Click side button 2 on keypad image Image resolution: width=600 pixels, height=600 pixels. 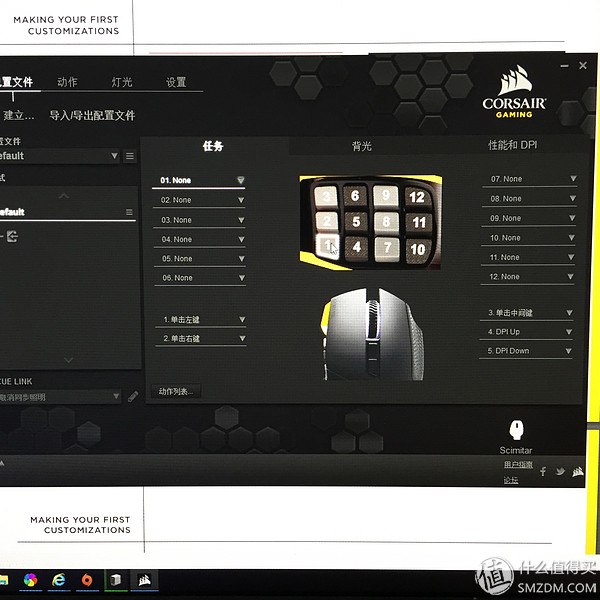pos(327,221)
